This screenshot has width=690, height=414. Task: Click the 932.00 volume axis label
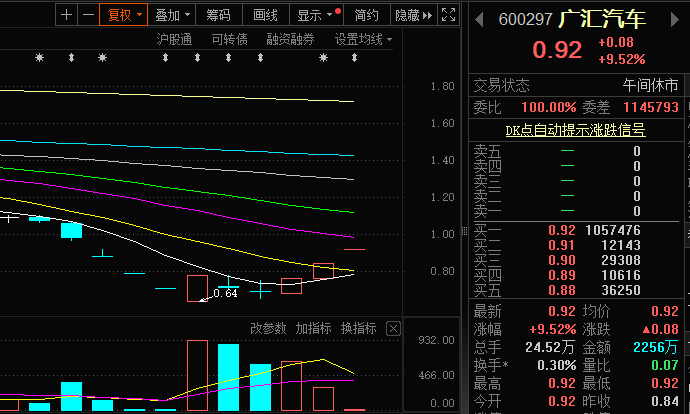[436, 340]
